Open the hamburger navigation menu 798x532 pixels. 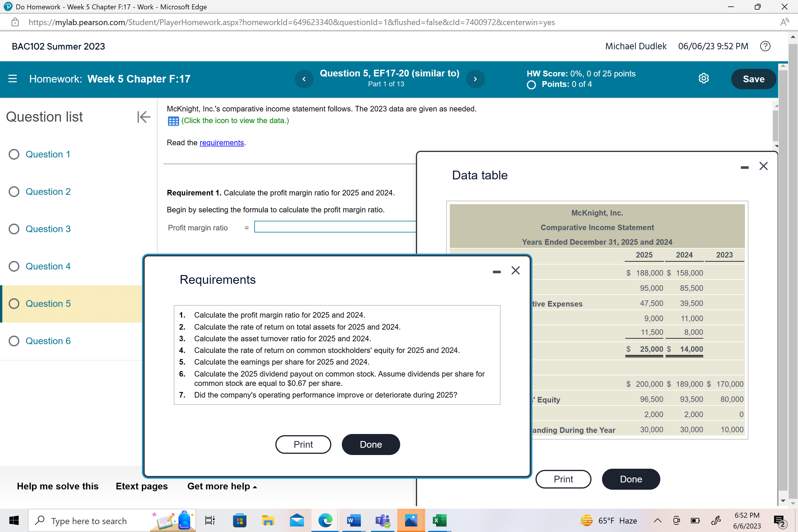(x=13, y=79)
